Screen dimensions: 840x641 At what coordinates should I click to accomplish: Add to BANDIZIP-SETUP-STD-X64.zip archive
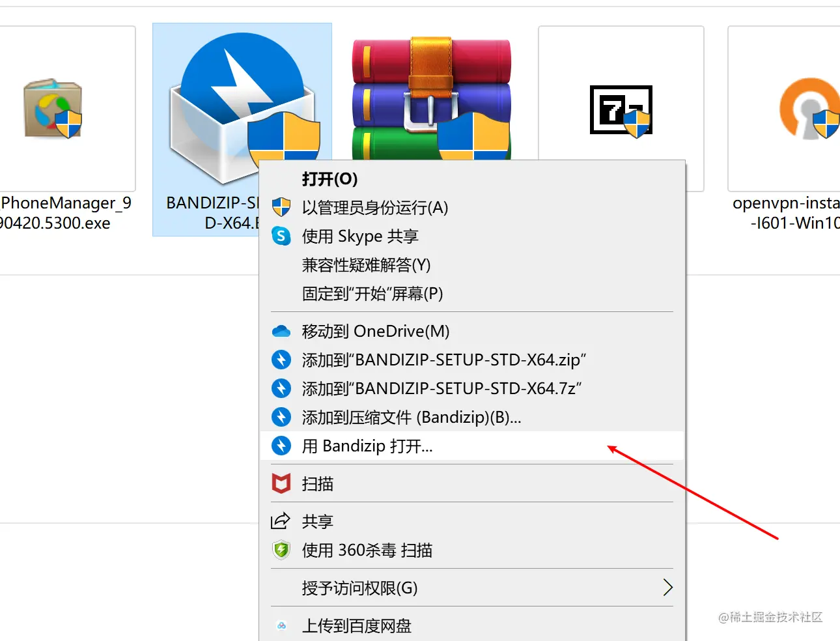[x=472, y=360]
